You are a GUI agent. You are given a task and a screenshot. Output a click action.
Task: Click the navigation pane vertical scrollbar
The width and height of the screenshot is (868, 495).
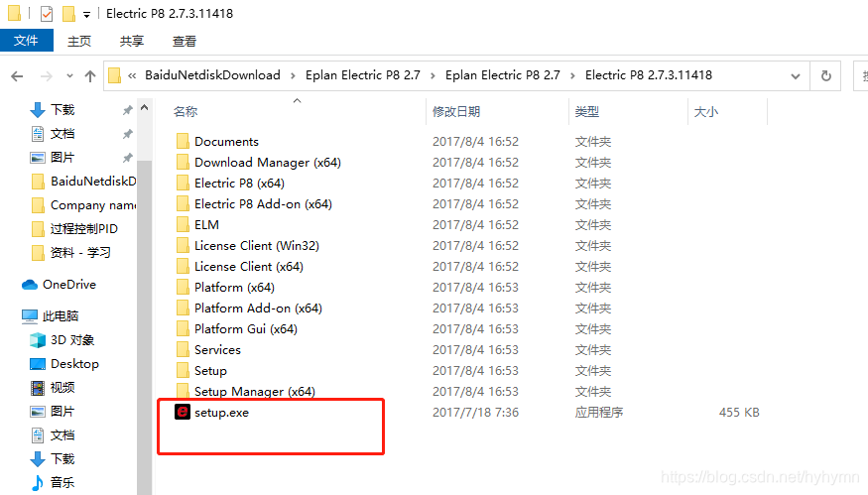pos(145,298)
